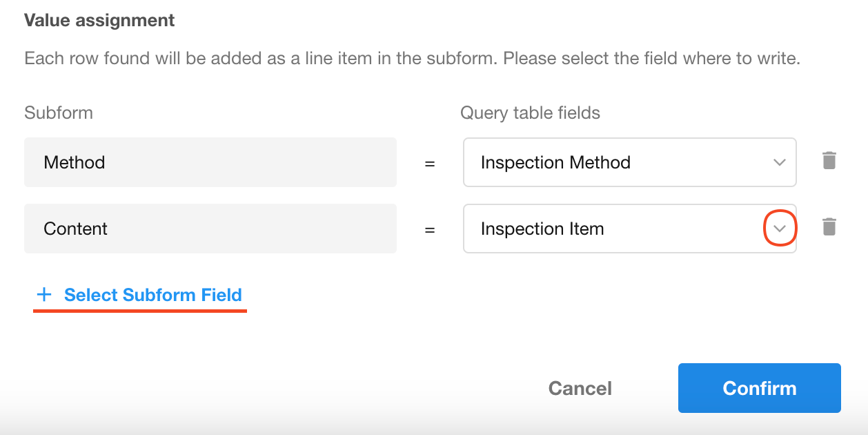868x435 pixels.
Task: Click the Inspection Item text label
Action: tap(542, 229)
